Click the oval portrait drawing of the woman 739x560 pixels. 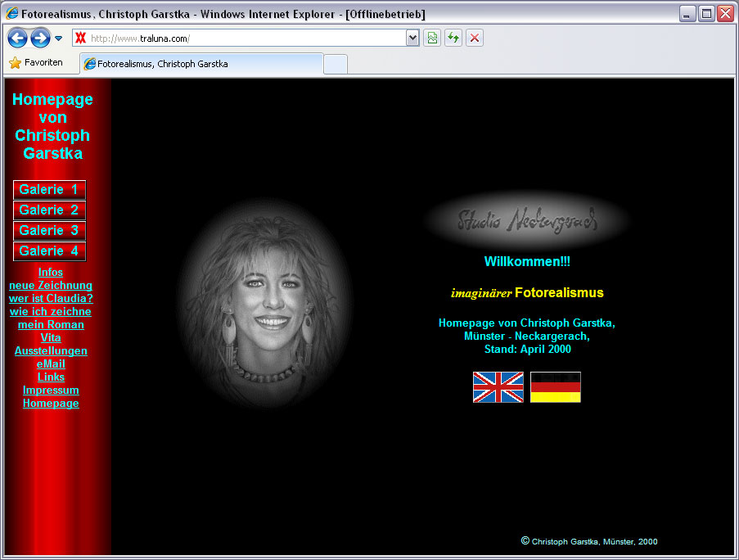tap(266, 304)
